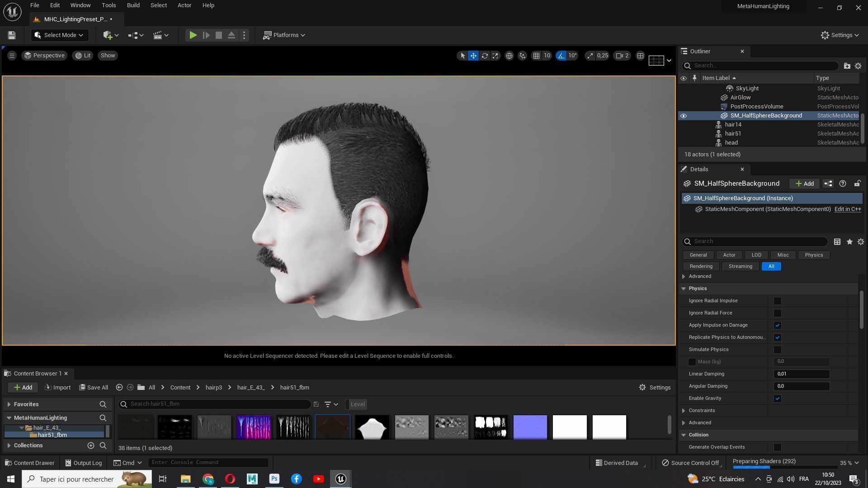Activate the Select objects cursor tool

coord(462,56)
